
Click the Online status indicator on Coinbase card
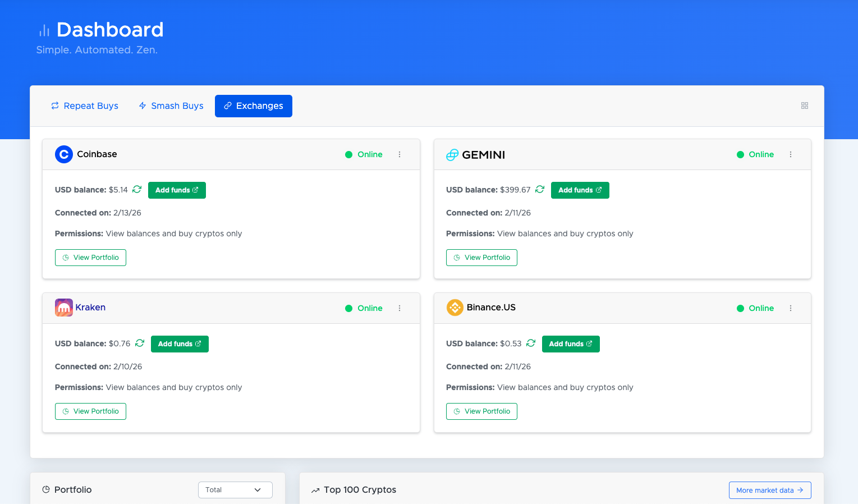click(364, 154)
